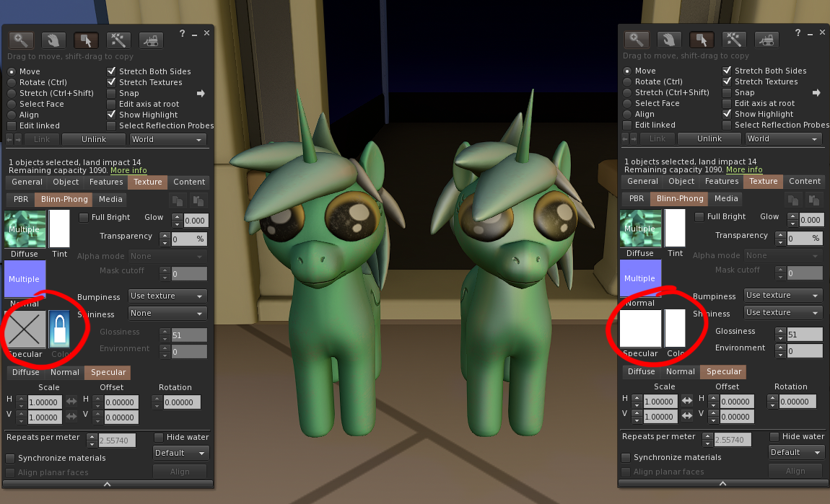Open Bumpiness dropdown in left panel

[167, 296]
